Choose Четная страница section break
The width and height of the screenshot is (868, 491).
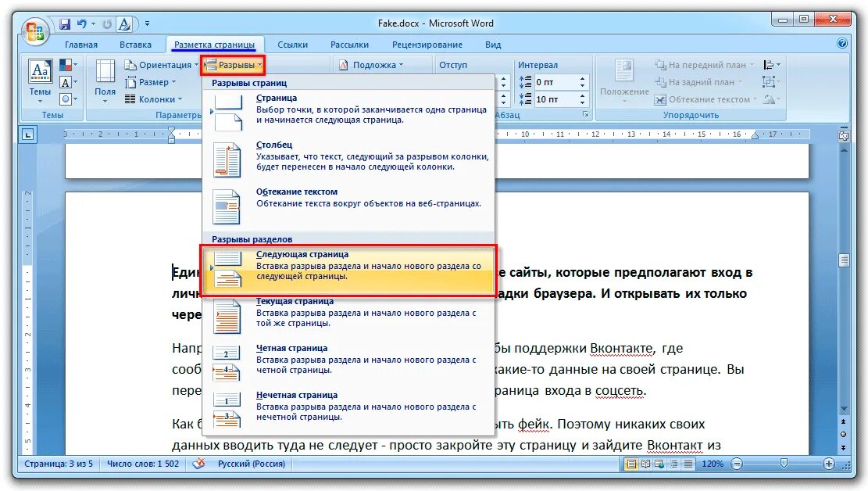tap(348, 364)
